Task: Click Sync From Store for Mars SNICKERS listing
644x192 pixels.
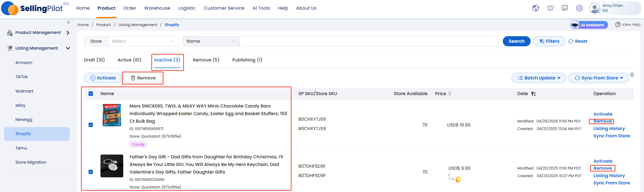Action: tap(612, 136)
